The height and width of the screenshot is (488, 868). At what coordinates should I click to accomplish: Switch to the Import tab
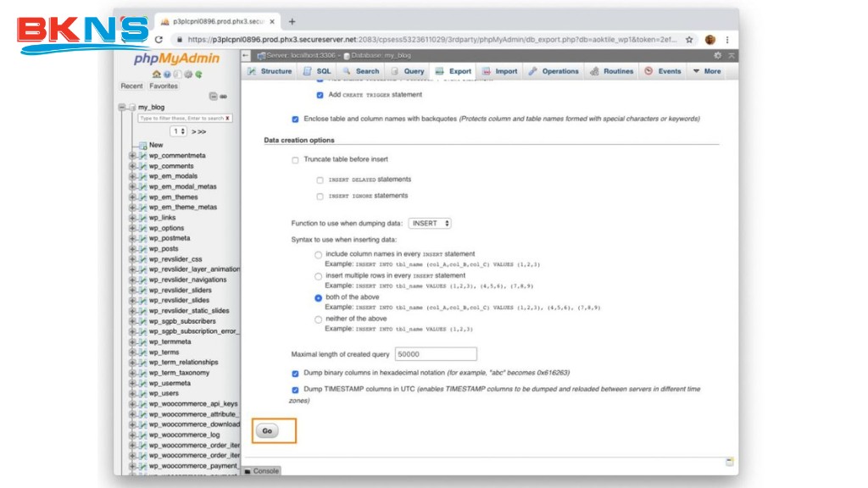pyautogui.click(x=500, y=71)
